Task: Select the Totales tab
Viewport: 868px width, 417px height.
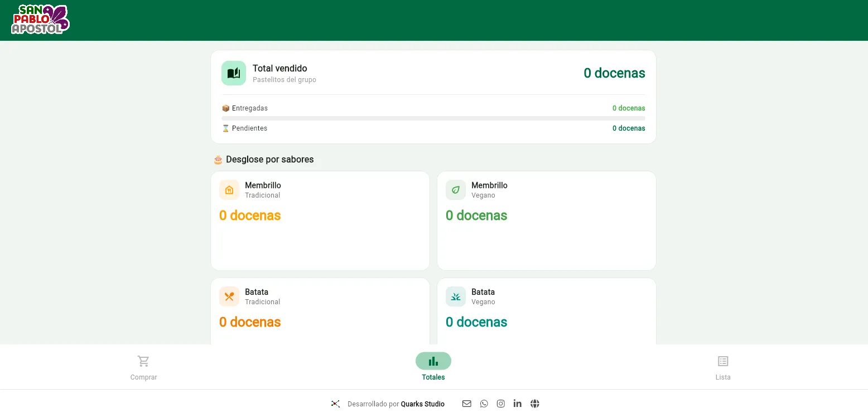Action: pos(433,367)
